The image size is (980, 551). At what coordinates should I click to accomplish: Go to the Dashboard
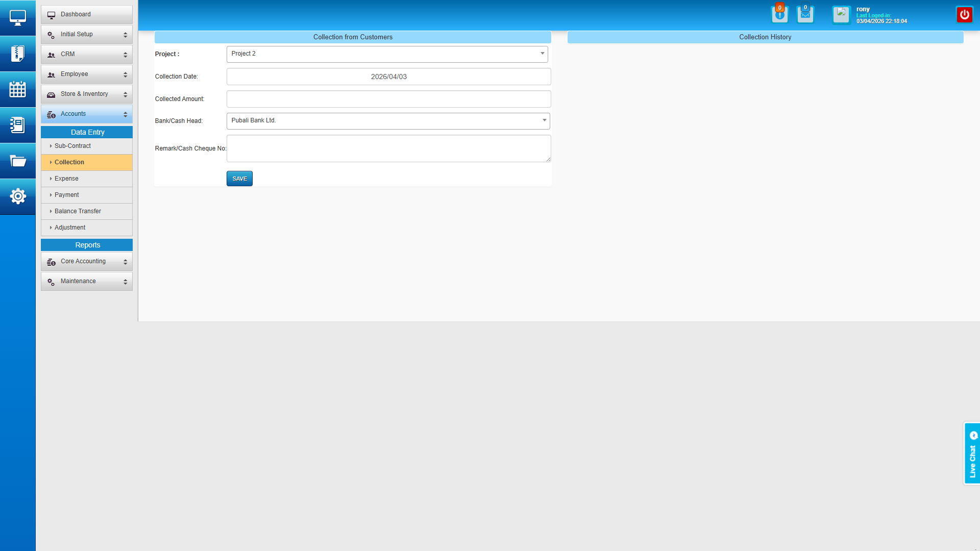[x=87, y=15]
